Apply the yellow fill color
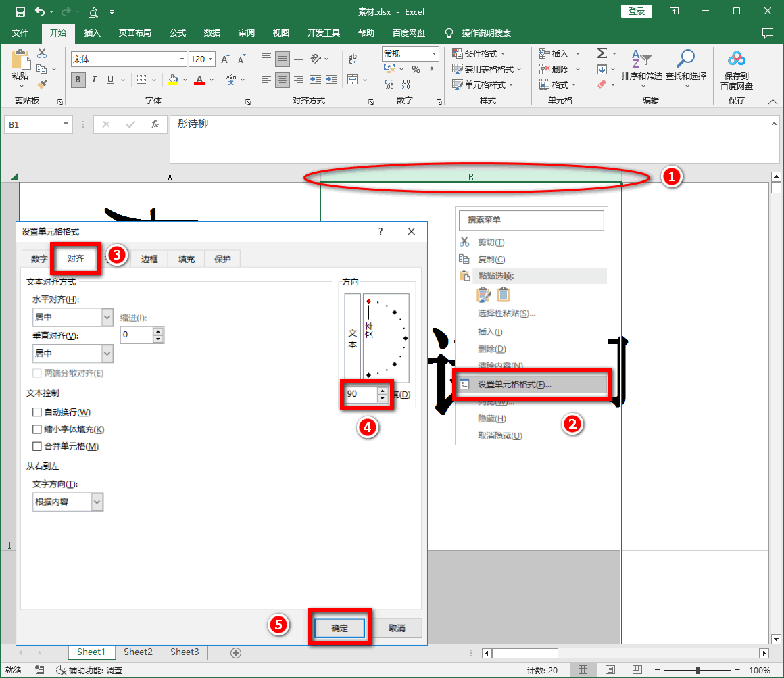This screenshot has width=784, height=678. pyautogui.click(x=173, y=80)
